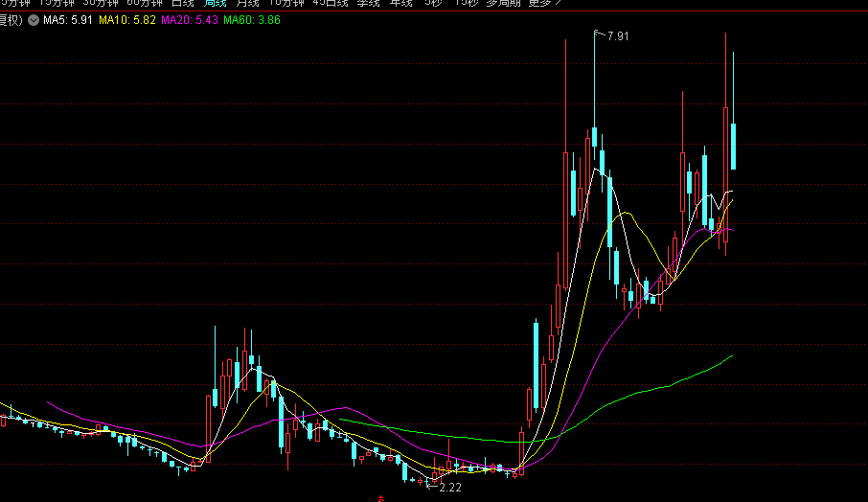This screenshot has height=502, width=868.
Task: Click the green MA60 line's right end
Action: tap(731, 356)
